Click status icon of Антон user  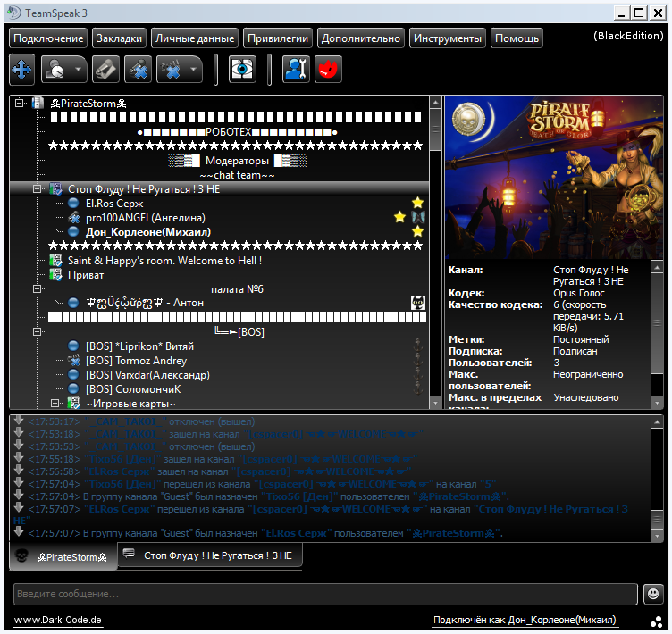pyautogui.click(x=73, y=303)
